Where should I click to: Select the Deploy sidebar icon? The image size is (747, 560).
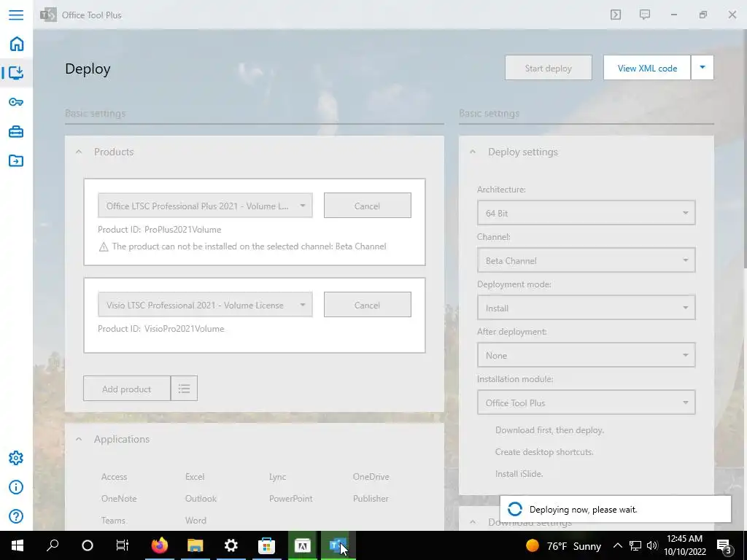coord(16,73)
